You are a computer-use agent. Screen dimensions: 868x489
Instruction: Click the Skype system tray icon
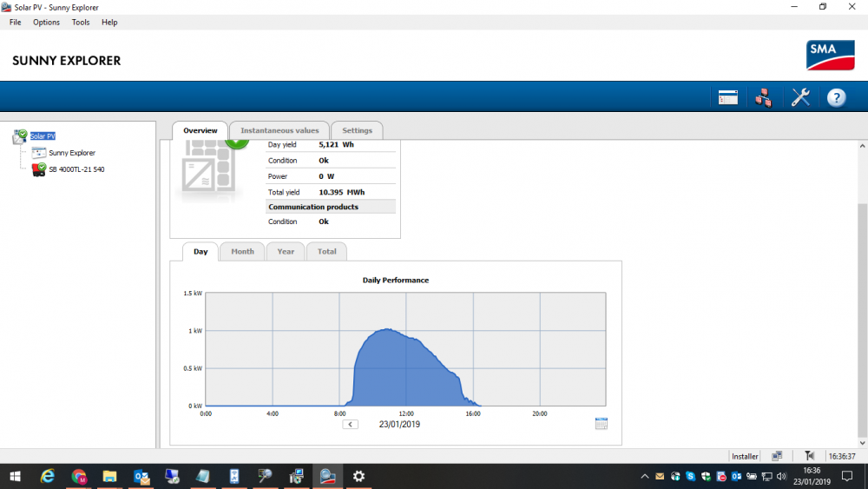690,476
